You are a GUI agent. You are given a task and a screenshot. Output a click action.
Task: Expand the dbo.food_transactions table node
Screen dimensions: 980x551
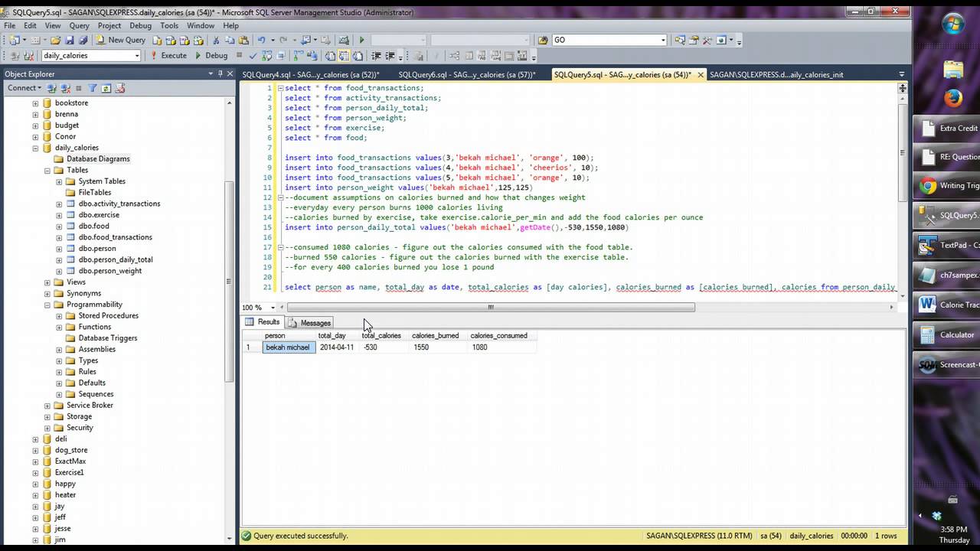[x=59, y=237]
